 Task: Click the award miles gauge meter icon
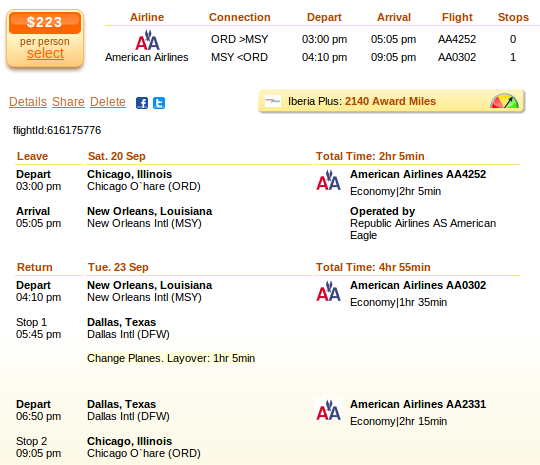pyautogui.click(x=505, y=101)
